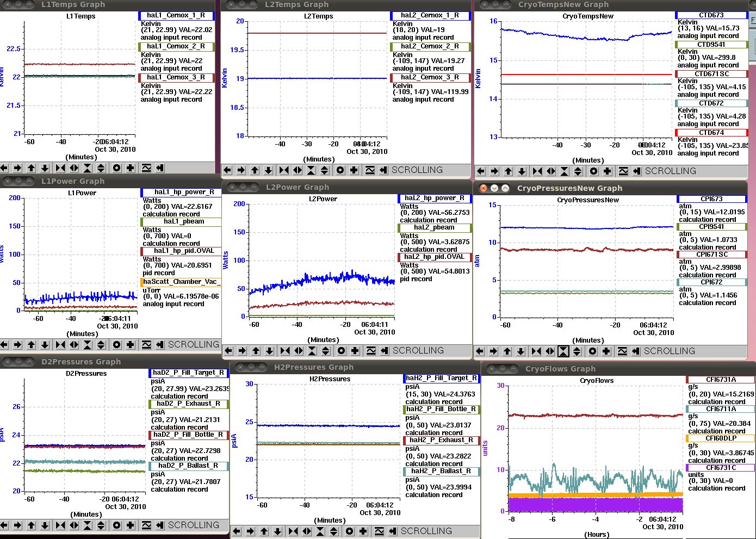This screenshot has width=756, height=539.
Task: Click VAL=15.2169 value in CryoFlows legend
Action: [x=733, y=394]
